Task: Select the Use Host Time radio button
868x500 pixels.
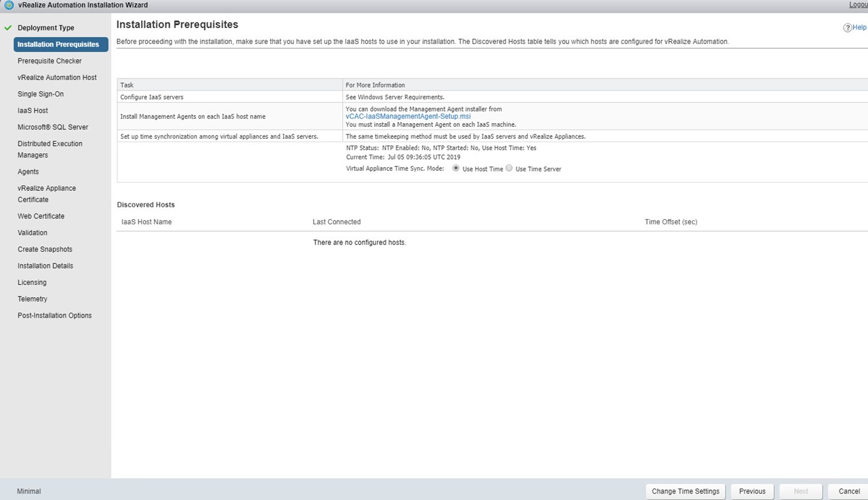Action: [456, 168]
